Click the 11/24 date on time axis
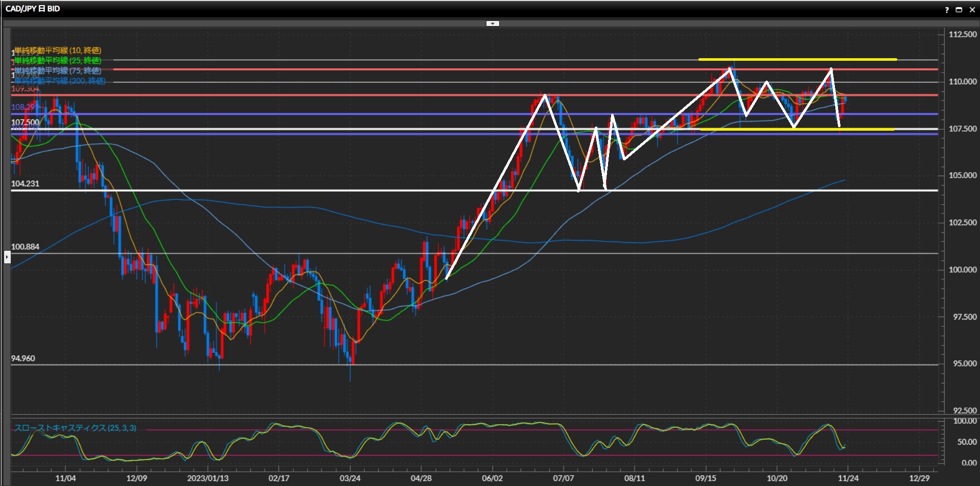This screenshot has height=486, width=980. [848, 478]
